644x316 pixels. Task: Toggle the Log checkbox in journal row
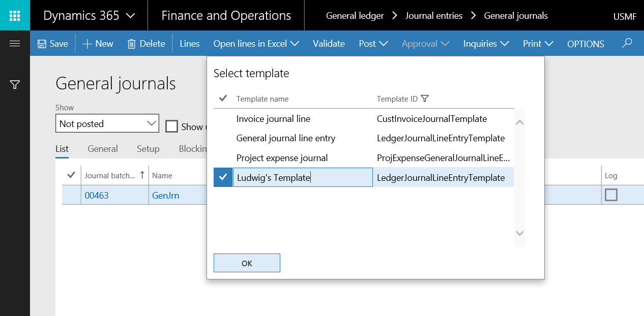coord(610,195)
